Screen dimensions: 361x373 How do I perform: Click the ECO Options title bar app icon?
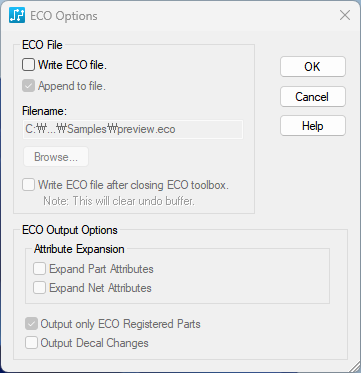(17, 16)
